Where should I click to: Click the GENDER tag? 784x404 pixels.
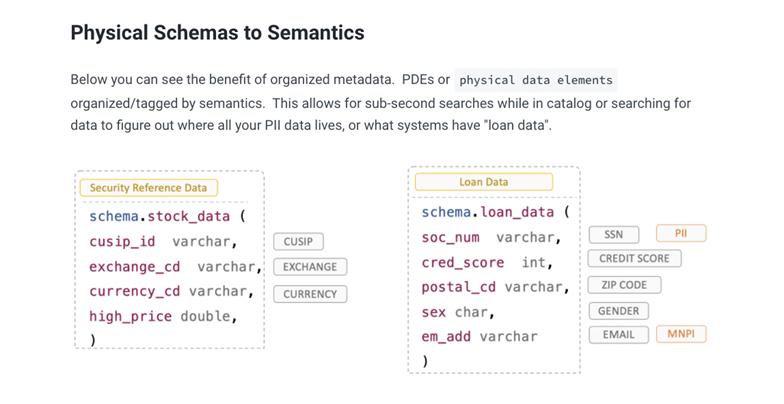(619, 311)
